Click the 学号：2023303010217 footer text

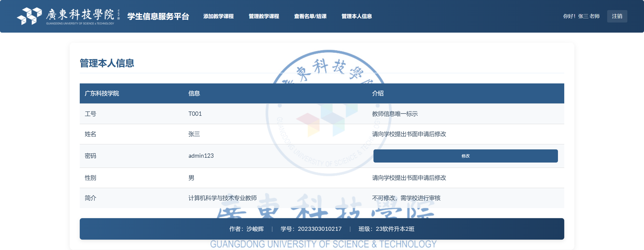(x=311, y=229)
